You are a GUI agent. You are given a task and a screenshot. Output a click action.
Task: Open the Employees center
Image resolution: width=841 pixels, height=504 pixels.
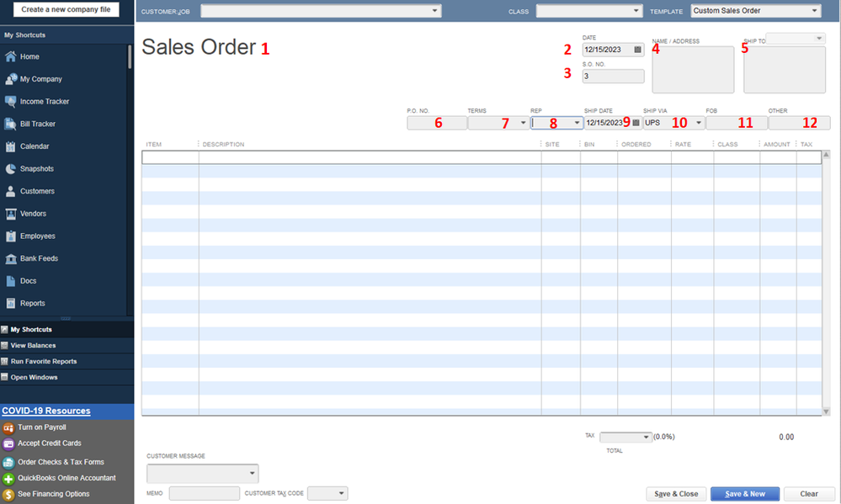pyautogui.click(x=38, y=236)
